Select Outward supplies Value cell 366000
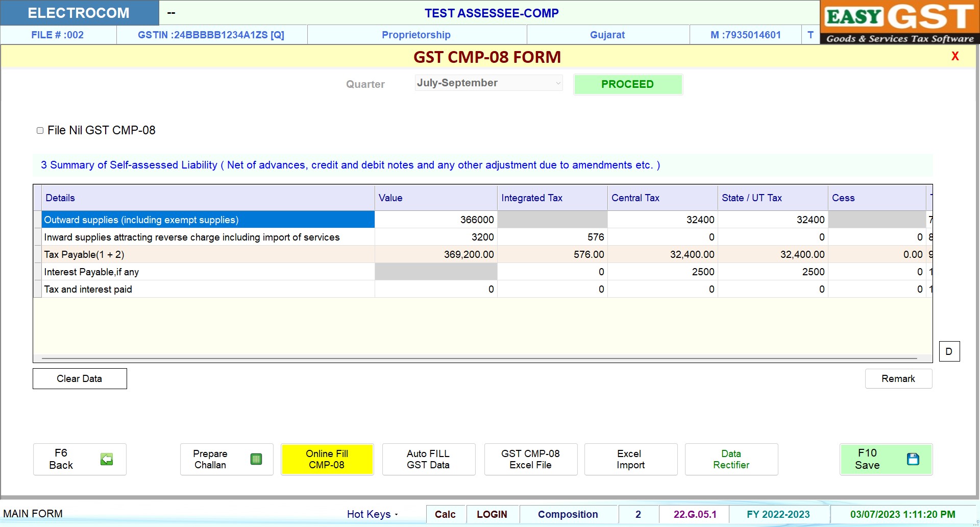 coord(436,220)
